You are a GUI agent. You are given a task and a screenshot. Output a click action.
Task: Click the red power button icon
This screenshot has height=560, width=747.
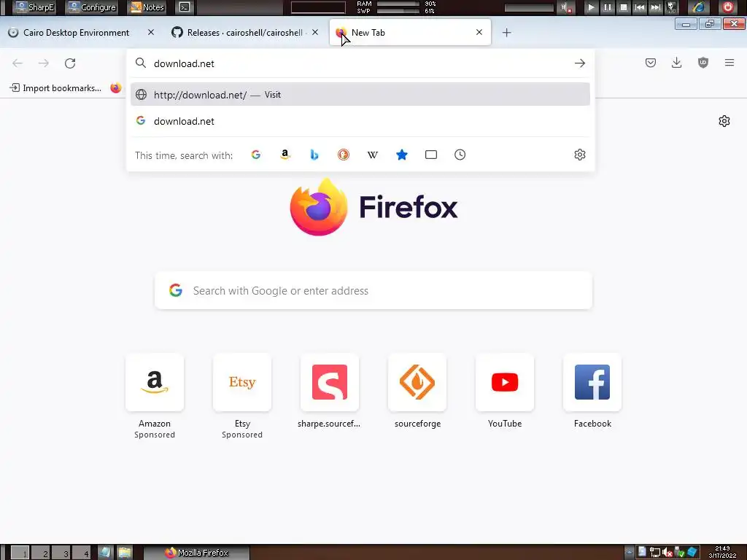tap(727, 7)
